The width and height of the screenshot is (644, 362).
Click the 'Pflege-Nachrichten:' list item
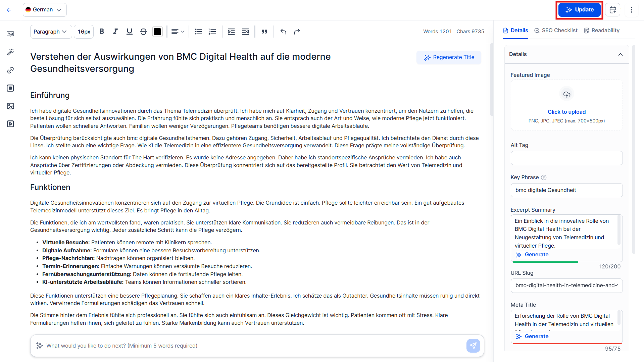click(118, 258)
